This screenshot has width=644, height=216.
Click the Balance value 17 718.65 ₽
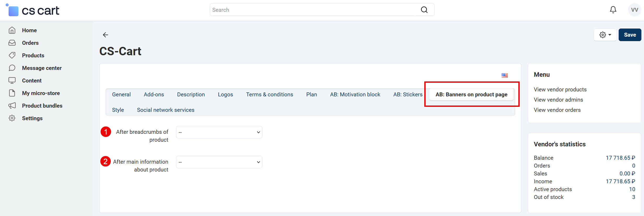[x=620, y=158]
